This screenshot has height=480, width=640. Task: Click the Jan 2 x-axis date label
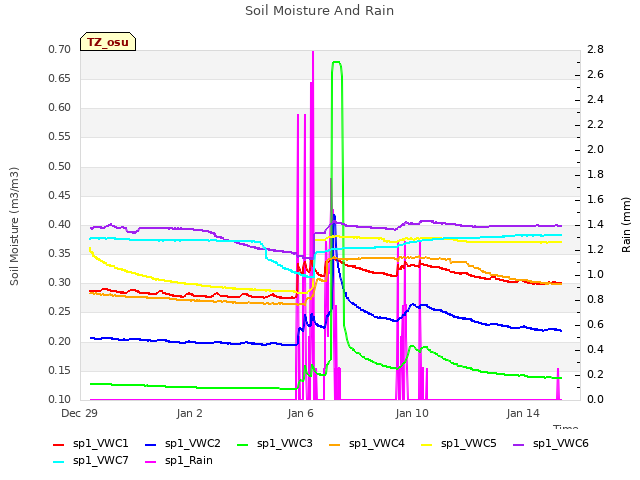(189, 413)
